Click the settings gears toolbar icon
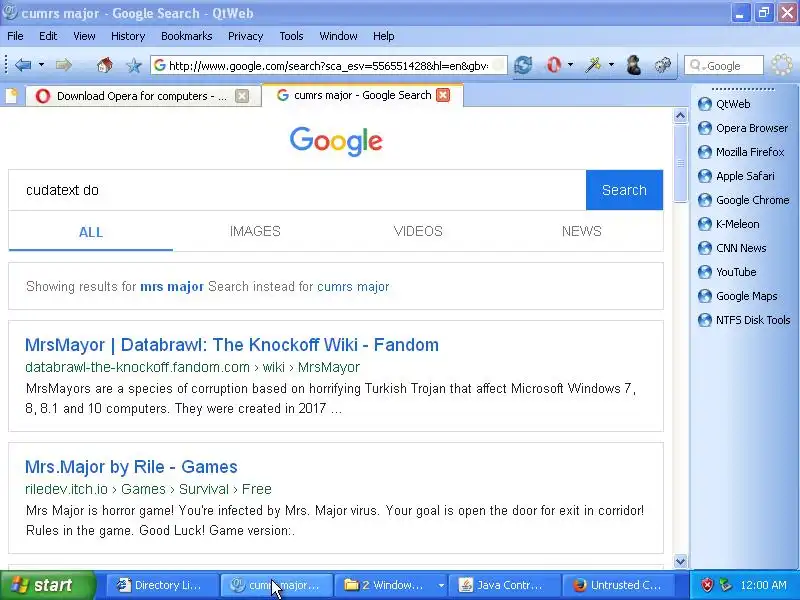The width and height of the screenshot is (800, 600). [x=663, y=65]
